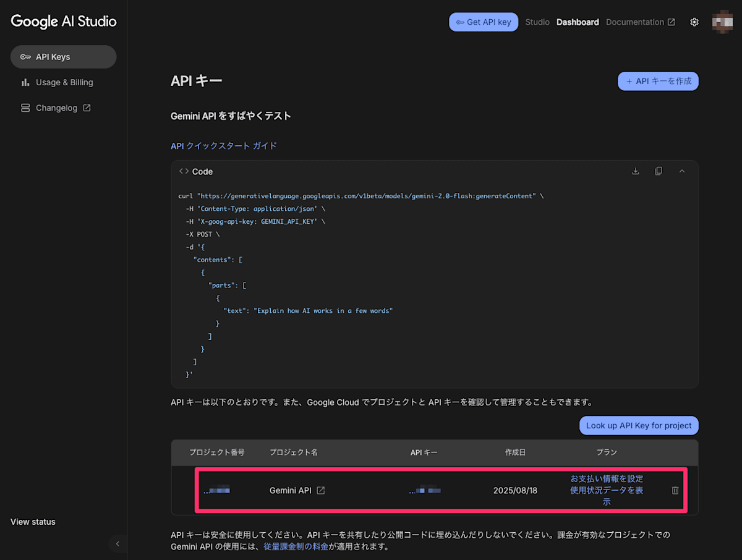The image size is (742, 560).
Task: Click the APIキー column header
Action: [424, 452]
